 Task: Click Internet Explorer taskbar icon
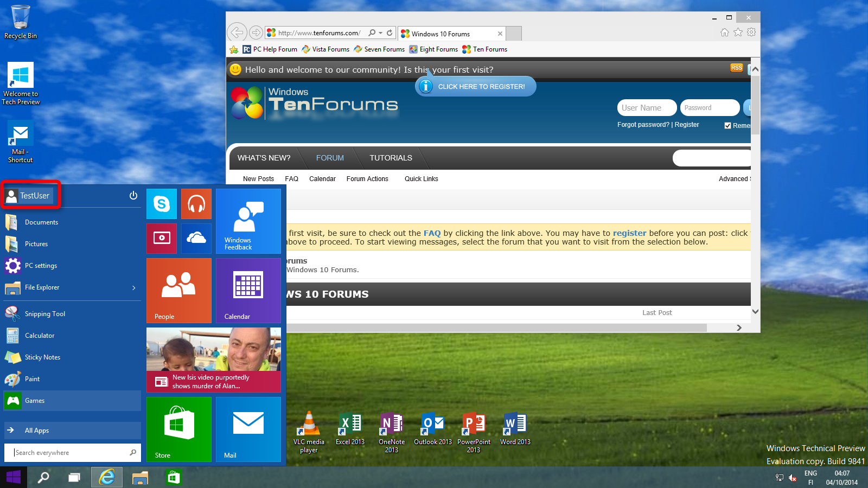(x=107, y=477)
